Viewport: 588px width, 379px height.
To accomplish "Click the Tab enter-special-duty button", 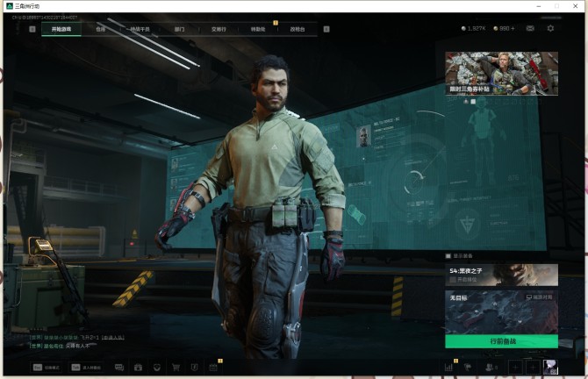I will (86, 368).
